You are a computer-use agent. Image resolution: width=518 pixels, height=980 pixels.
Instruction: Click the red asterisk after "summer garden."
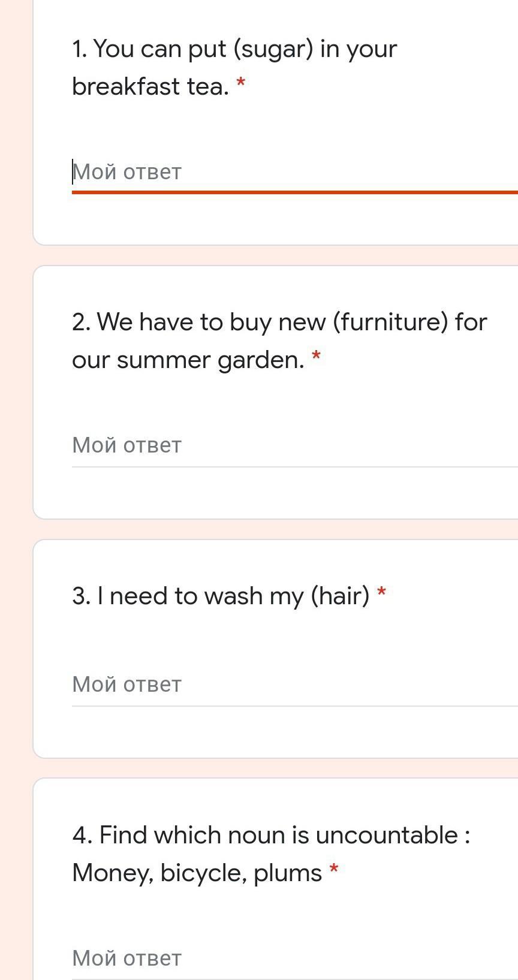click(317, 357)
